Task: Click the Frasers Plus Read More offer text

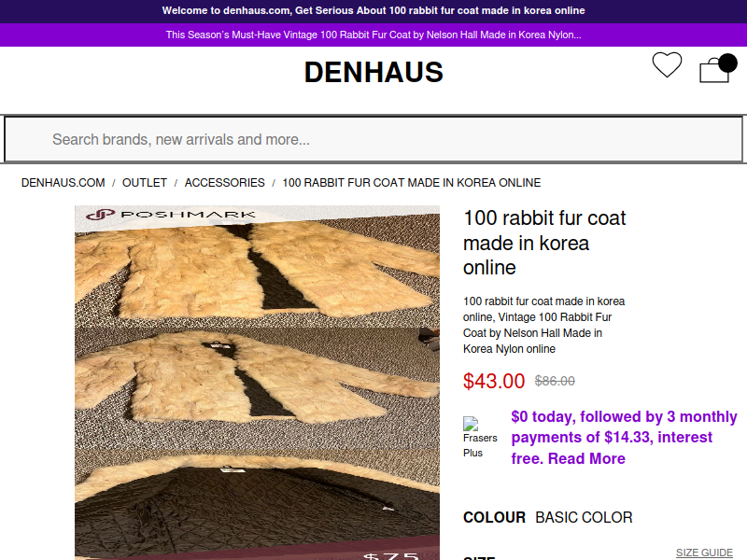Action: point(624,438)
